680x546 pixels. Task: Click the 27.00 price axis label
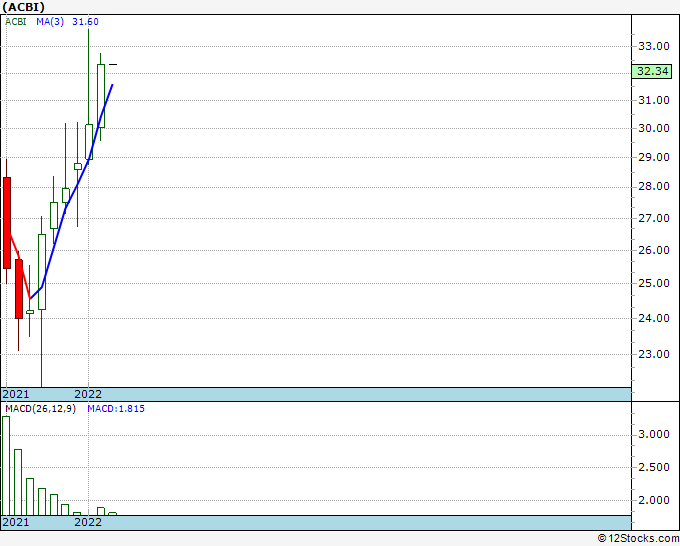(653, 218)
